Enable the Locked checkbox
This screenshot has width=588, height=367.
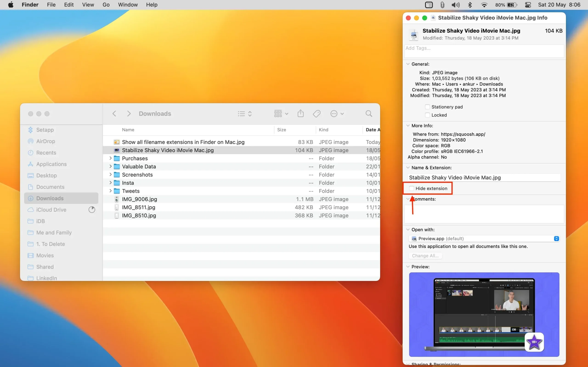coord(427,115)
